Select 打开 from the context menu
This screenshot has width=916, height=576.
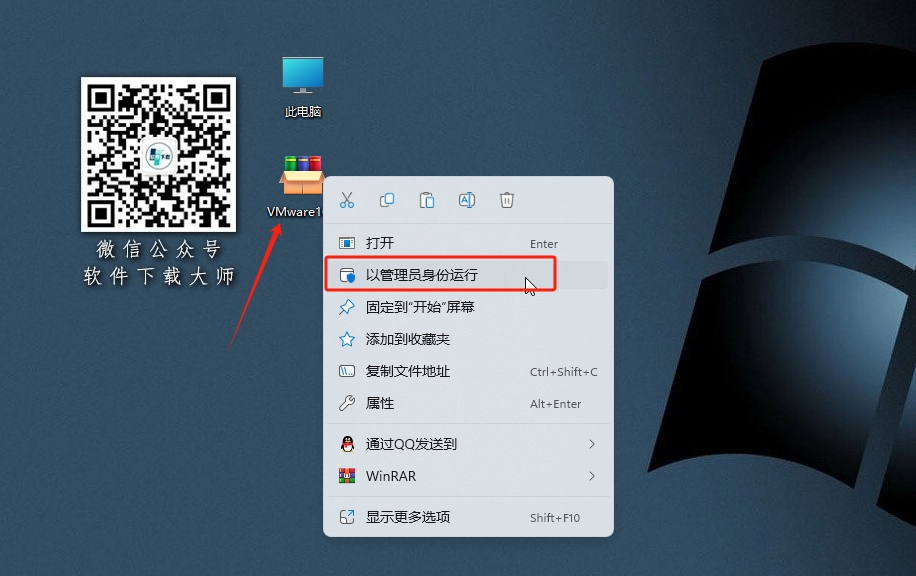[x=468, y=243]
